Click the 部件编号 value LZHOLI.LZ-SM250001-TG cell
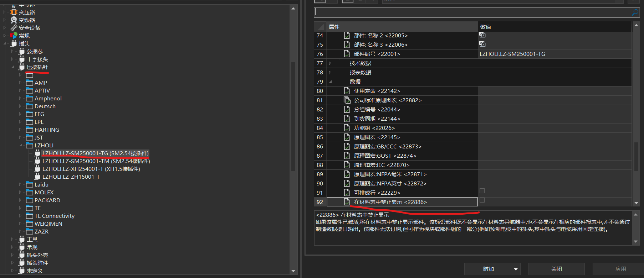 555,54
